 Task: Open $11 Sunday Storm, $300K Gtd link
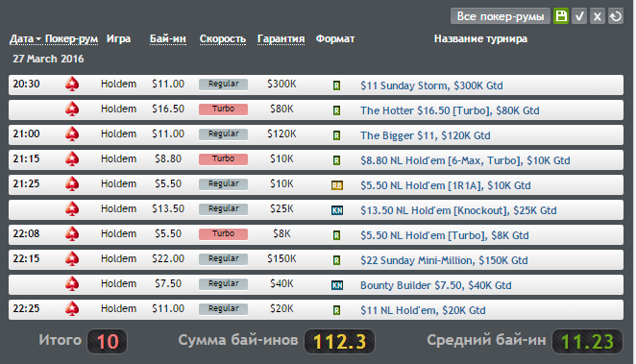[x=431, y=85]
